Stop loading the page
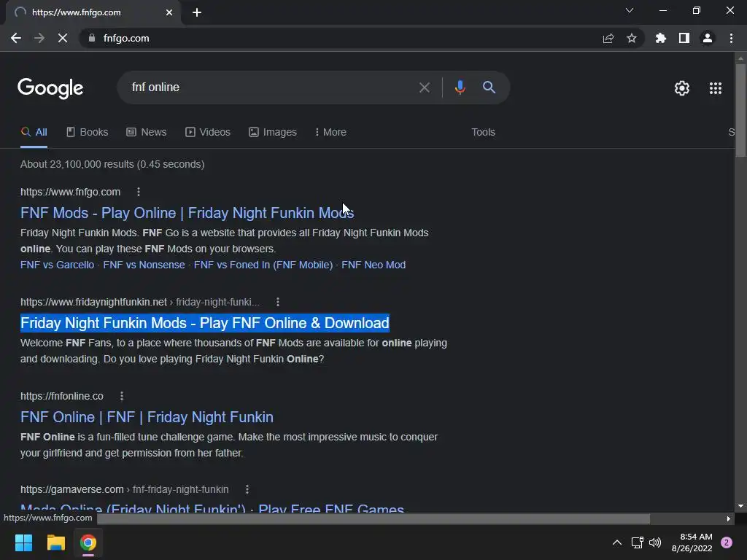 [63, 38]
